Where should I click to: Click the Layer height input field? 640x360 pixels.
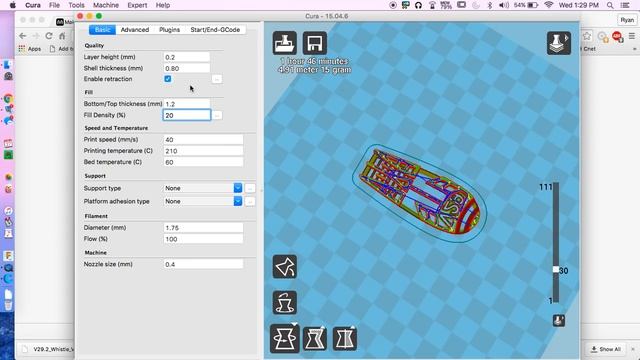(x=187, y=57)
